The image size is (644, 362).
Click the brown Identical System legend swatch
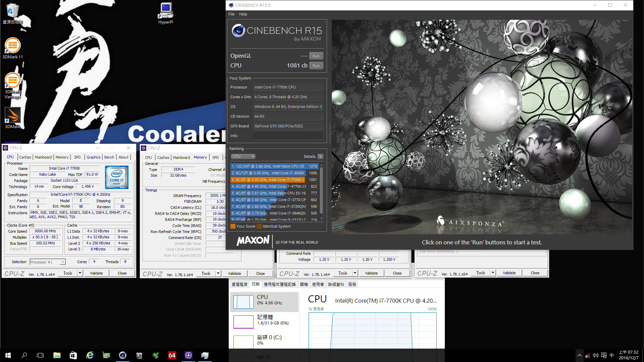[259, 226]
